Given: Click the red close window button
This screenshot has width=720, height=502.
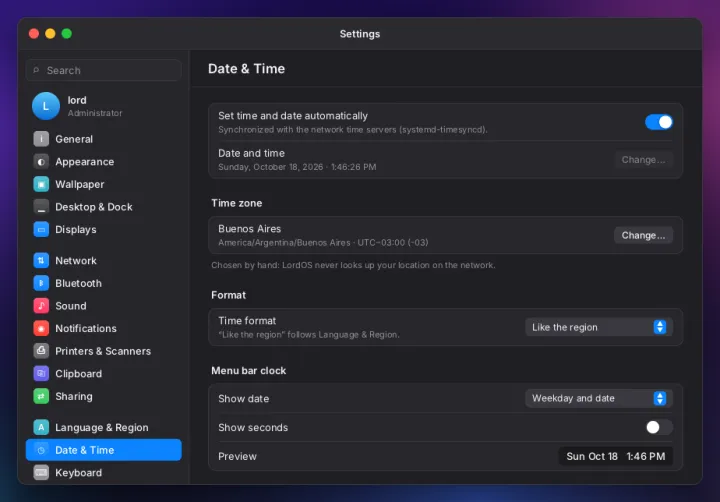Looking at the screenshot, I should tap(34, 34).
